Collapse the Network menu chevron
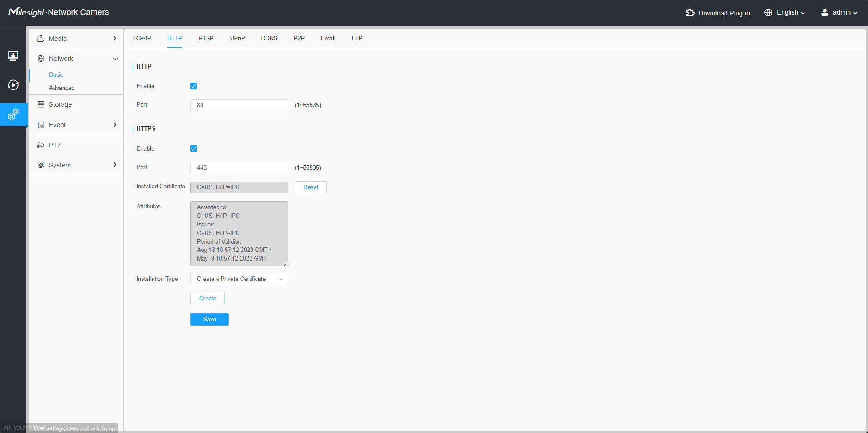The width and height of the screenshot is (868, 433). click(115, 59)
